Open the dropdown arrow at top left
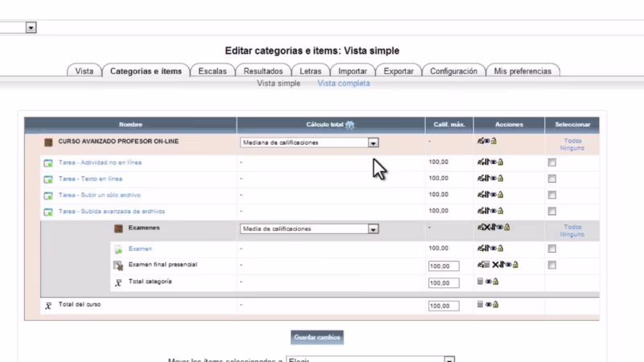The width and height of the screenshot is (644, 362). point(31,28)
